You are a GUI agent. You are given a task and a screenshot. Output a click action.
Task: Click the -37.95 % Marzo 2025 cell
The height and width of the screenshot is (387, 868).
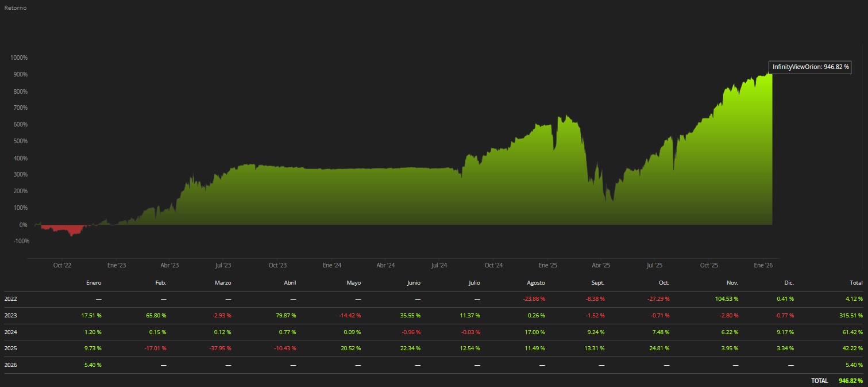pos(219,348)
